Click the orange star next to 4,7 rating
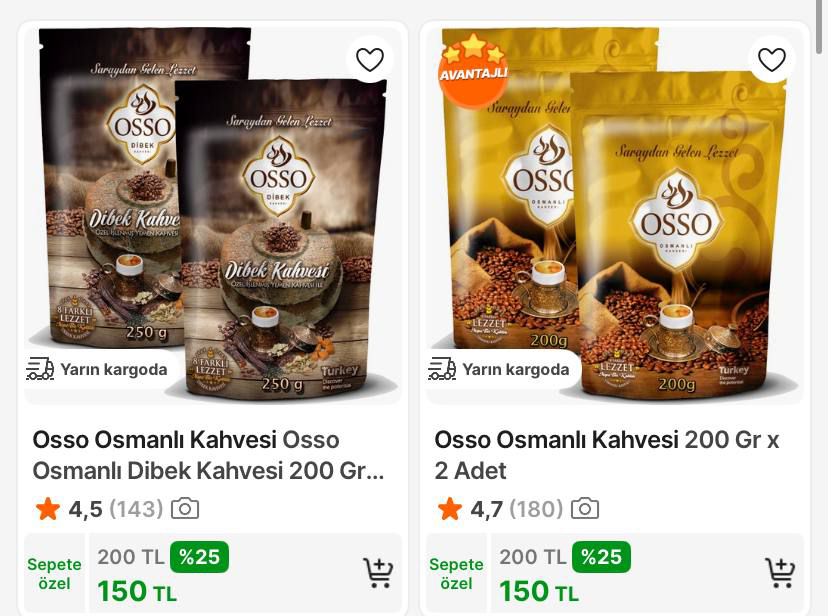The width and height of the screenshot is (828, 616). 450,509
